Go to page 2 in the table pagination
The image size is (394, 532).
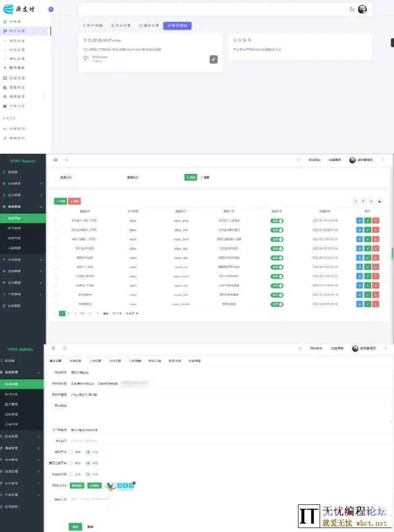(x=68, y=313)
